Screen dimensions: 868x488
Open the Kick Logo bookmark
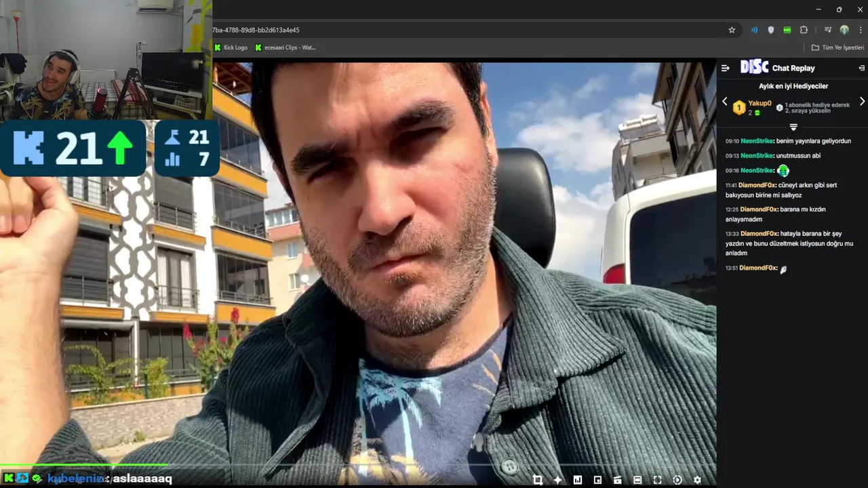(231, 47)
